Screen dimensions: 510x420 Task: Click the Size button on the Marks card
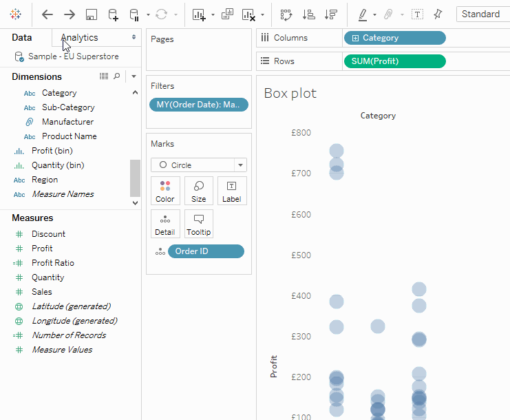click(x=199, y=191)
